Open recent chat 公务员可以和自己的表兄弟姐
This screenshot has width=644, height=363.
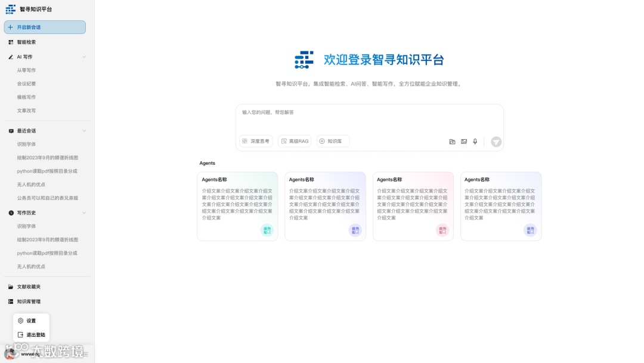[x=47, y=198]
